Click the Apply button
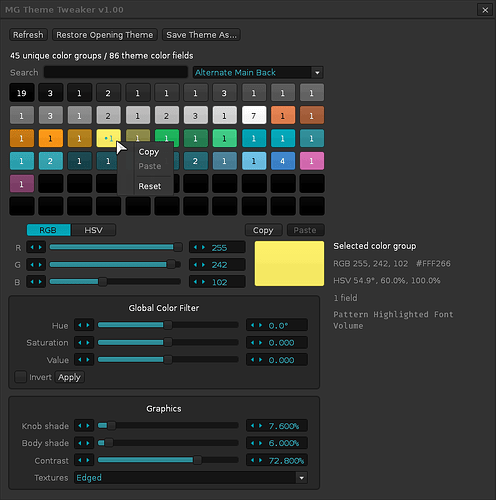 coord(69,377)
